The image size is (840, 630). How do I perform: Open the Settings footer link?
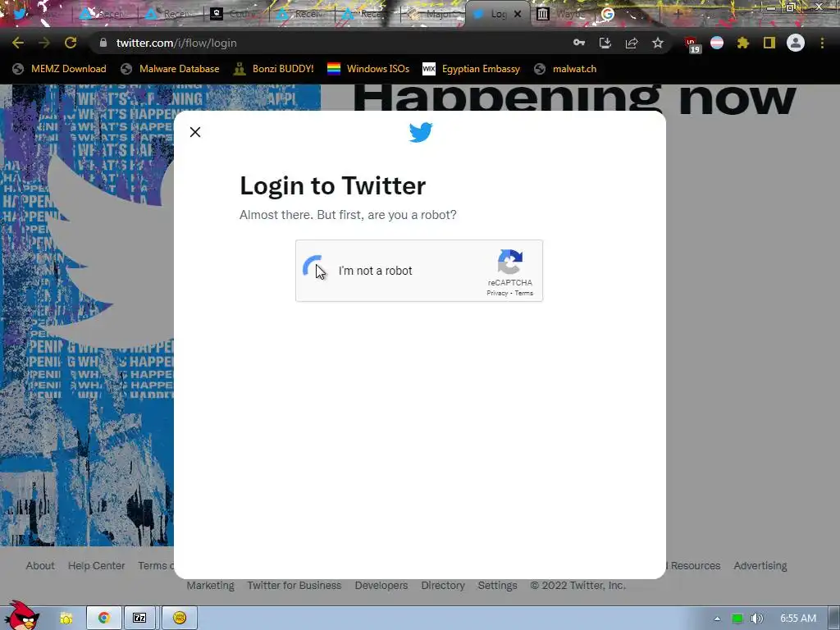click(498, 586)
